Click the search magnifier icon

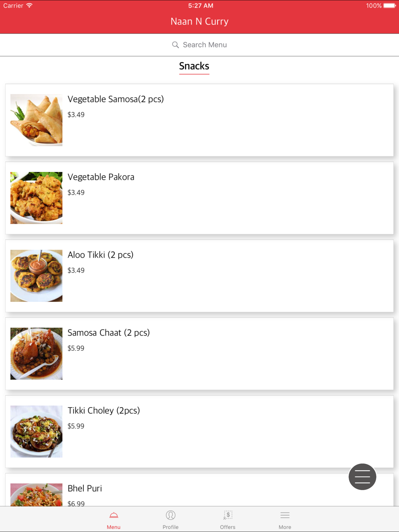click(x=175, y=45)
